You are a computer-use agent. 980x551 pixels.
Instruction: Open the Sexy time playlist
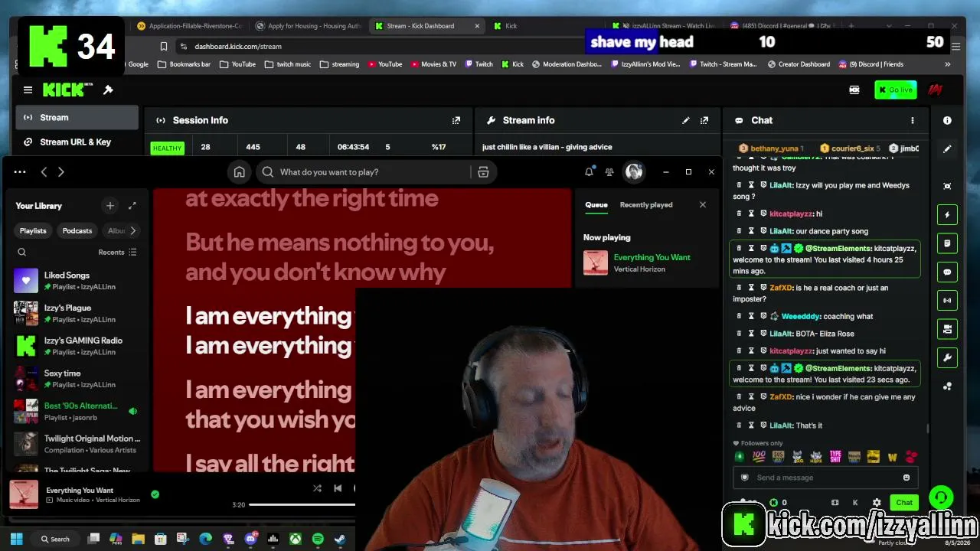77,379
